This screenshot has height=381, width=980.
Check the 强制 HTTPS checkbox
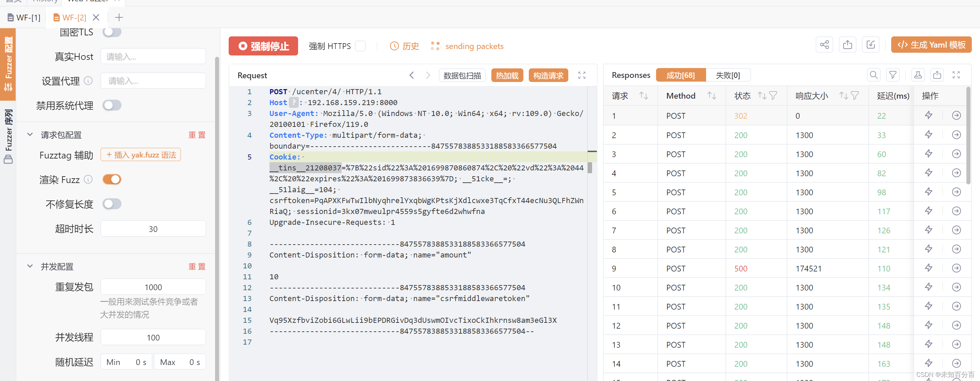(360, 46)
